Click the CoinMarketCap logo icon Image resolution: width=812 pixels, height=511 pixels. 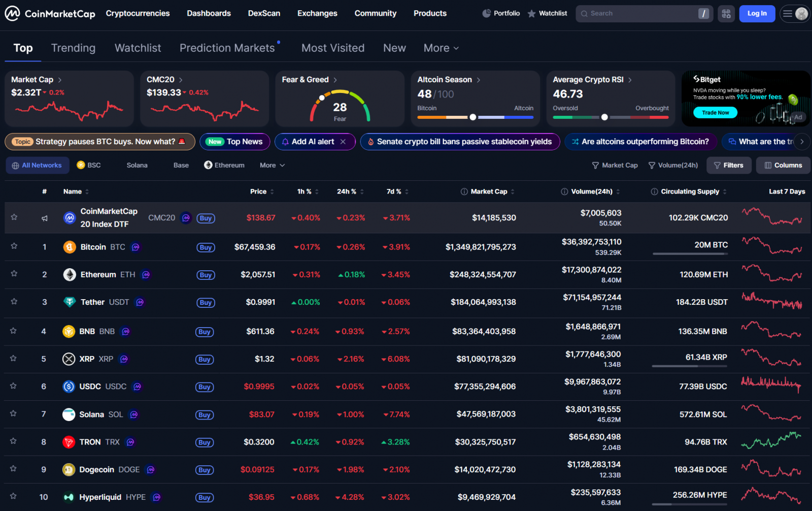[x=12, y=14]
